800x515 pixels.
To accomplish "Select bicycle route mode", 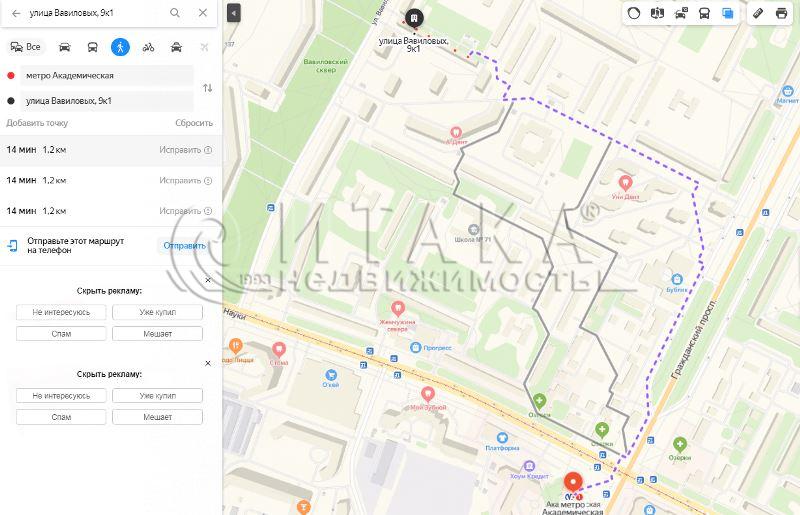I will click(x=148, y=47).
